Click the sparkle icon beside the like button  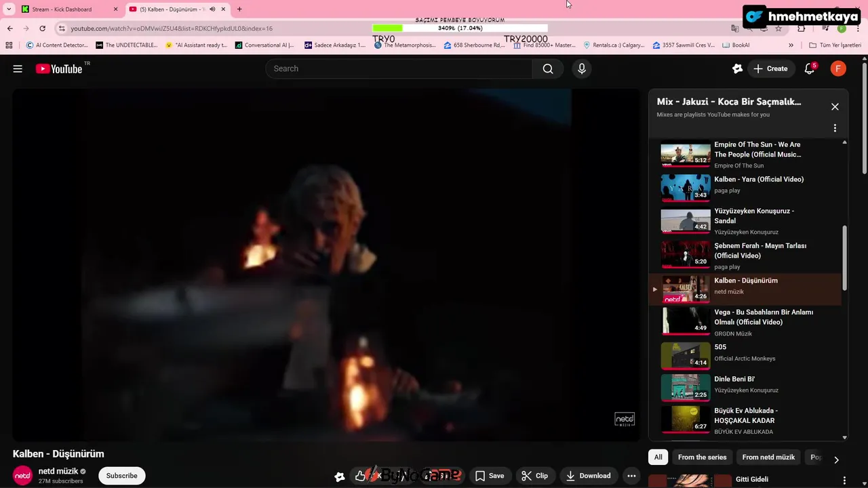pos(340,476)
